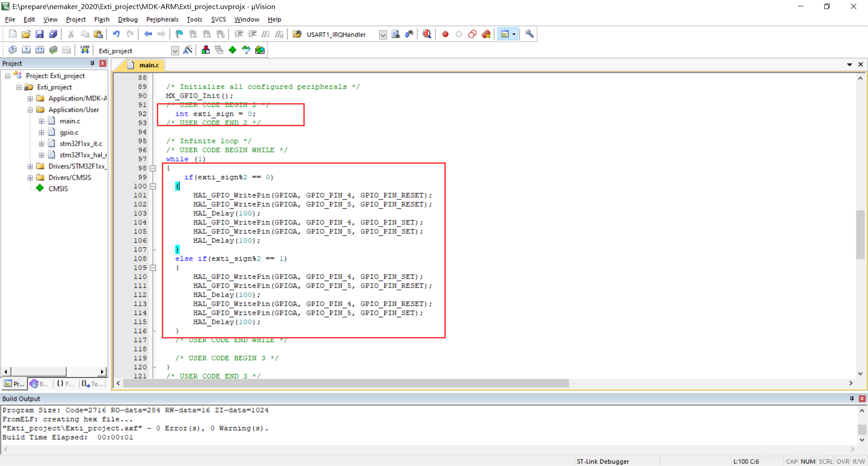
Task: Click the Incremental Find icon with binoculars
Action: [x=409, y=34]
